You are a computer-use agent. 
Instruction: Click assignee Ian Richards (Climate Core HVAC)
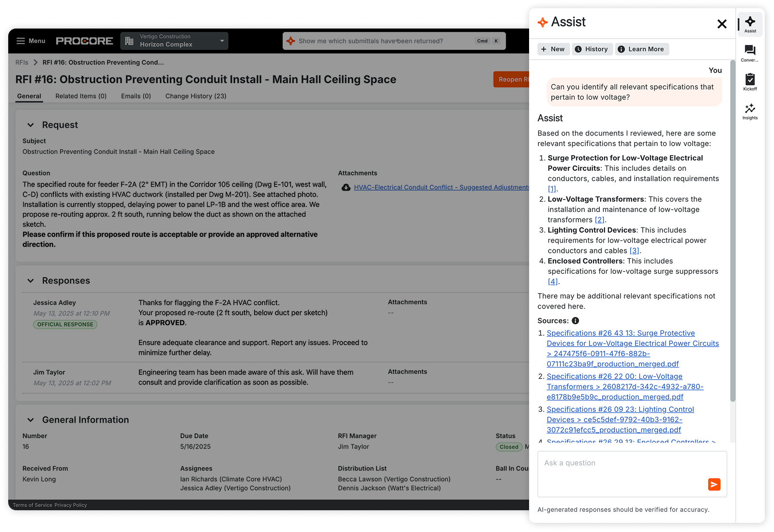coord(231,480)
